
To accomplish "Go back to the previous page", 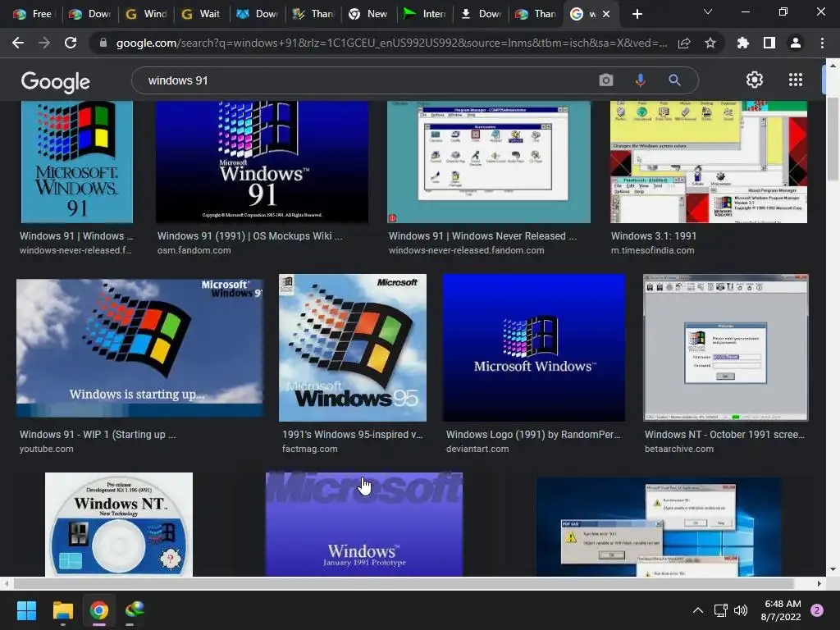I will [x=18, y=43].
